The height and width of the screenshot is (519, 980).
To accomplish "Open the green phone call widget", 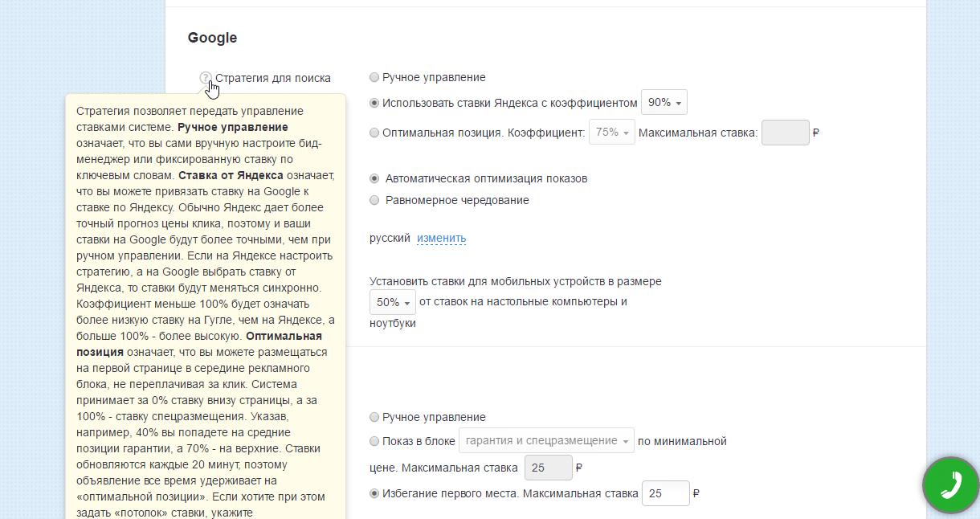I will point(951,484).
